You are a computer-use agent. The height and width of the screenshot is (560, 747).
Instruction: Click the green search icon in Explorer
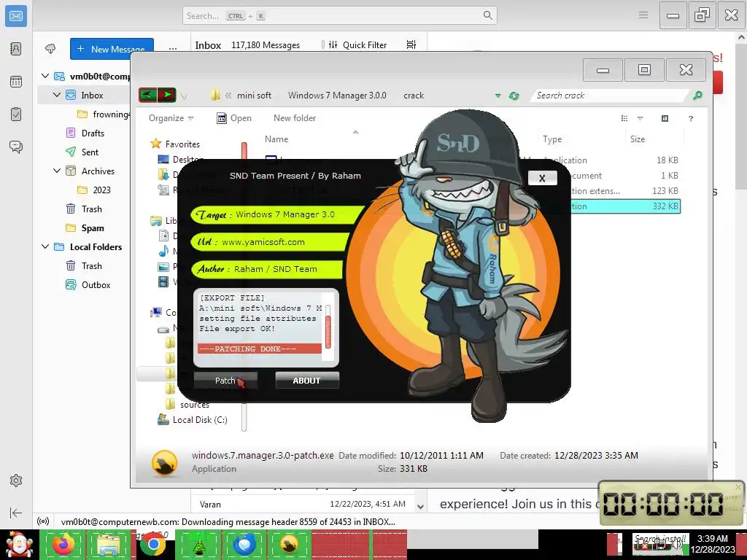[x=697, y=96]
